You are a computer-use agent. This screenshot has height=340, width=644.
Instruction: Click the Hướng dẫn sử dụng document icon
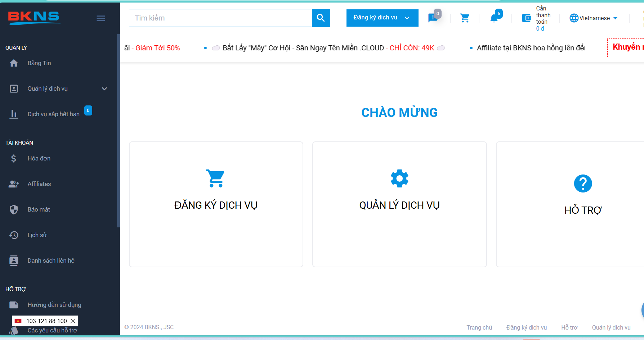pyautogui.click(x=14, y=305)
